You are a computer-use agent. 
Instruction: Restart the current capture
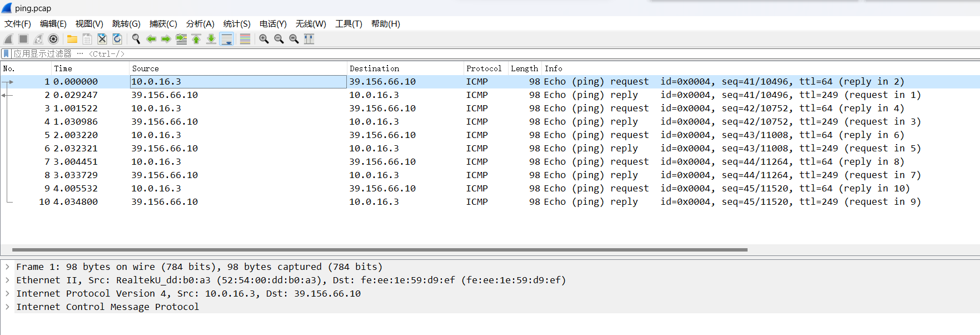tap(38, 39)
